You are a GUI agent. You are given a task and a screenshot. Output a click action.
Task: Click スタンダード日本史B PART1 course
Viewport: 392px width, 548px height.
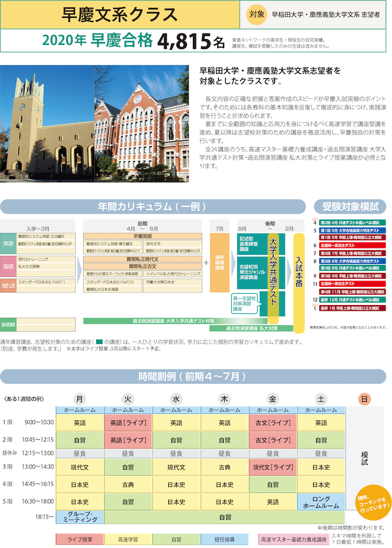(x=45, y=282)
